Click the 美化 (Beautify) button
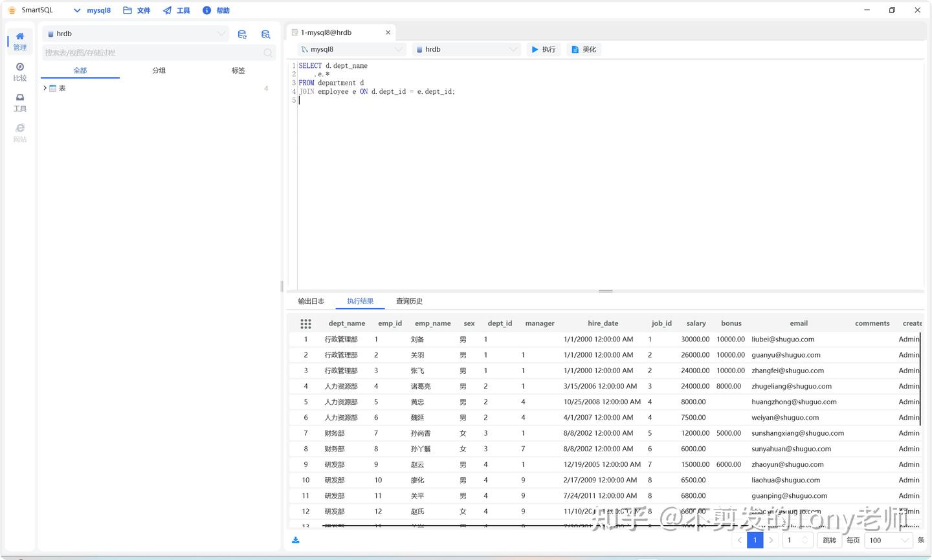Screen dimensions: 932x560 pos(584,49)
